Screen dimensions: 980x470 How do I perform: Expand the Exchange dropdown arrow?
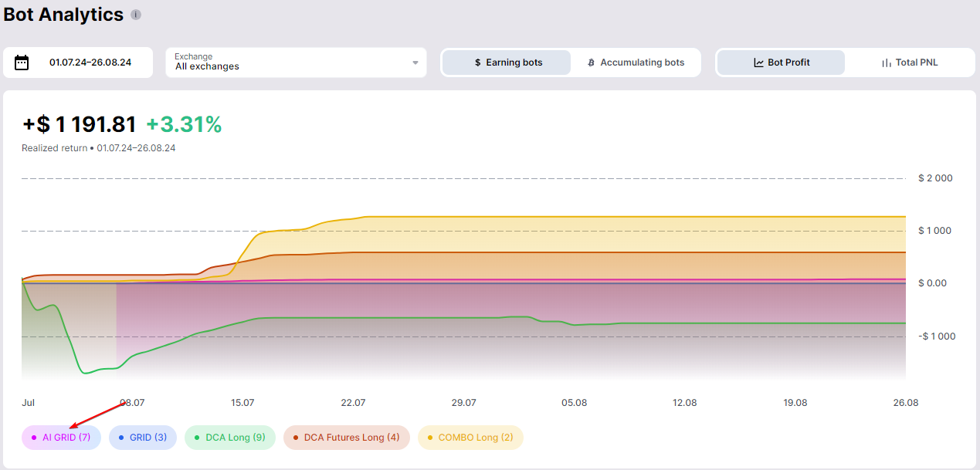[415, 63]
